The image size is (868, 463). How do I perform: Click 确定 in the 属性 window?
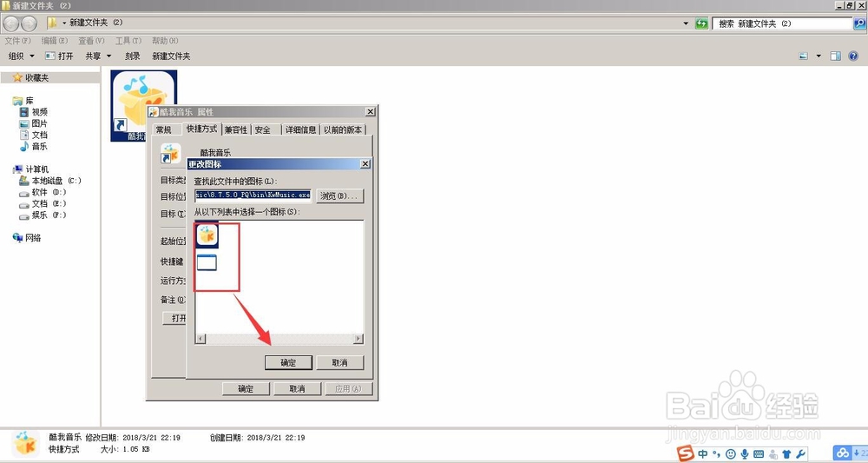246,389
